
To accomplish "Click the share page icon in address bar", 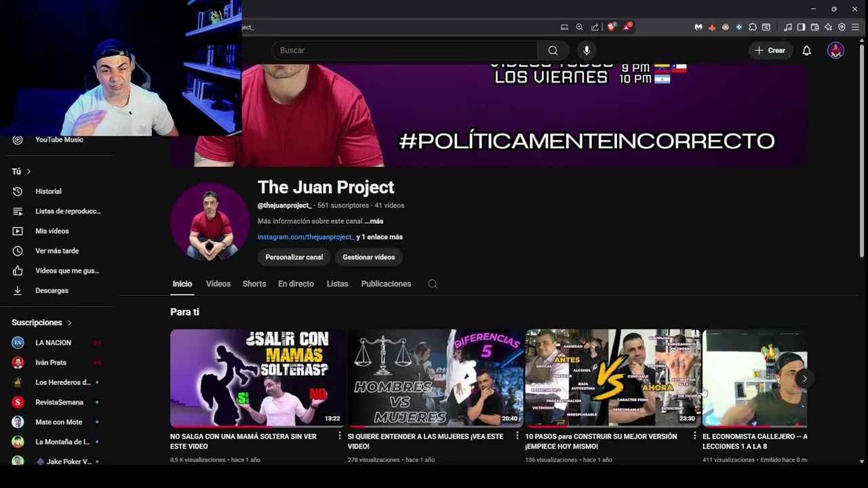I will (x=595, y=27).
